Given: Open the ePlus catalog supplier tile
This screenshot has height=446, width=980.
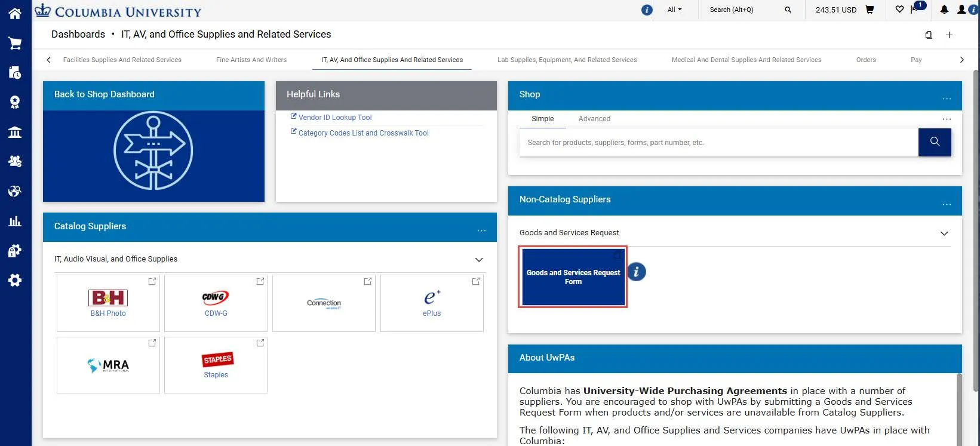Looking at the screenshot, I should [432, 303].
